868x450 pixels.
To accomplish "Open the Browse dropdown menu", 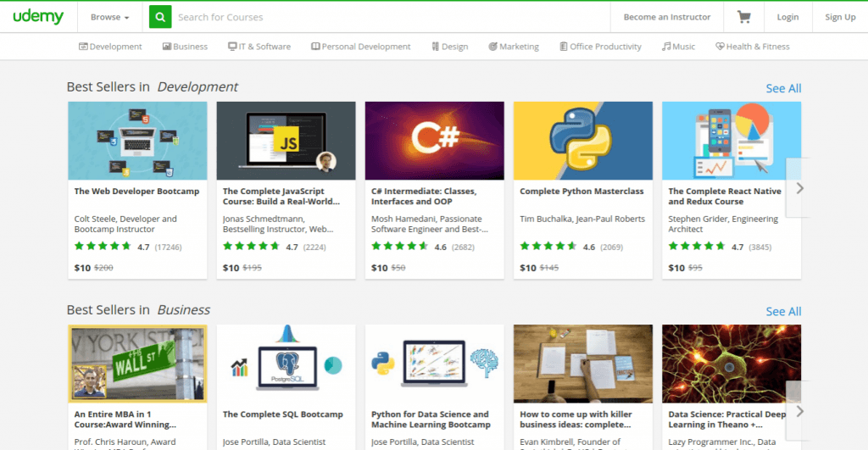I will pyautogui.click(x=109, y=17).
